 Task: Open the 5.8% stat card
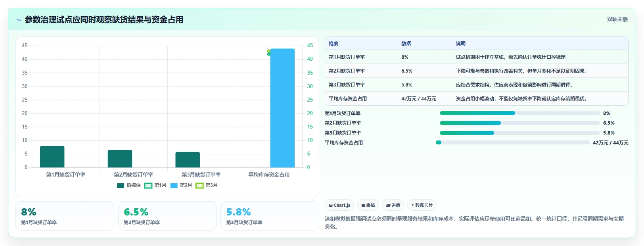[x=270, y=216]
